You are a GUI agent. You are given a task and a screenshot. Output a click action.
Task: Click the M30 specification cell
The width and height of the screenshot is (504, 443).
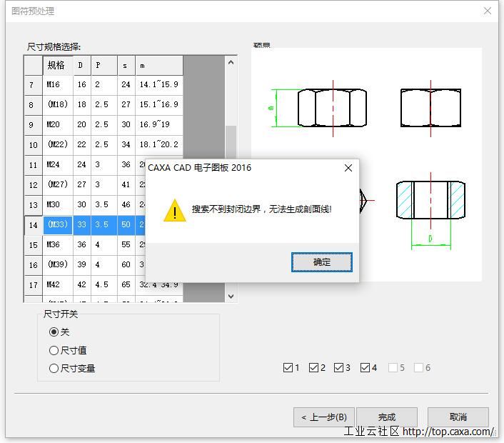point(58,205)
